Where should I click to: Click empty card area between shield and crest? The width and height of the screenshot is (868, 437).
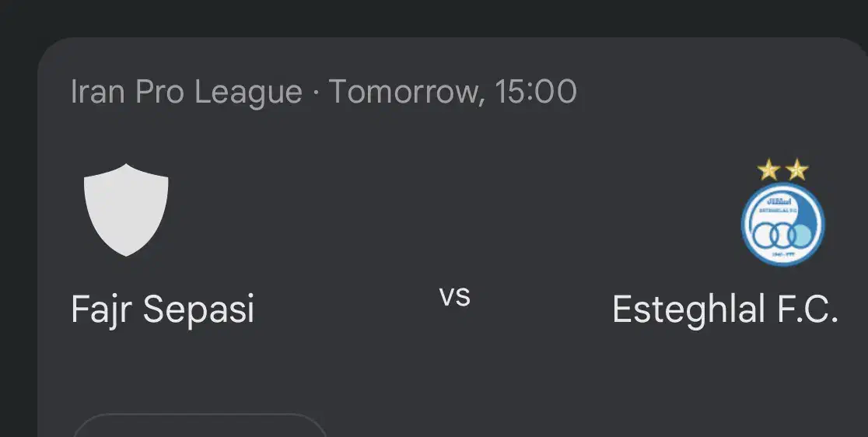455,210
